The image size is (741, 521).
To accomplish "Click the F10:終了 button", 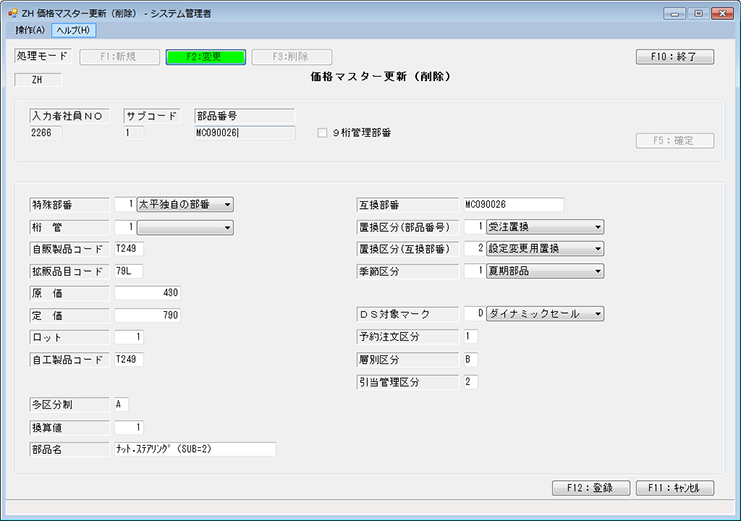I will 674,57.
